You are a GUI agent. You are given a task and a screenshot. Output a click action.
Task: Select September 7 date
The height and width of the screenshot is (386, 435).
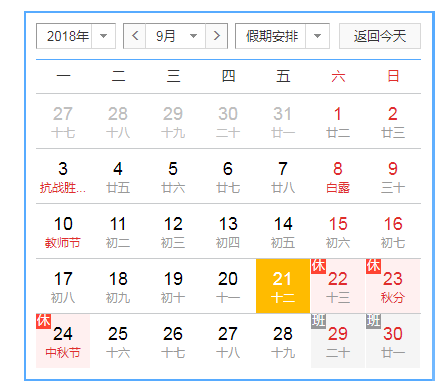point(283,176)
